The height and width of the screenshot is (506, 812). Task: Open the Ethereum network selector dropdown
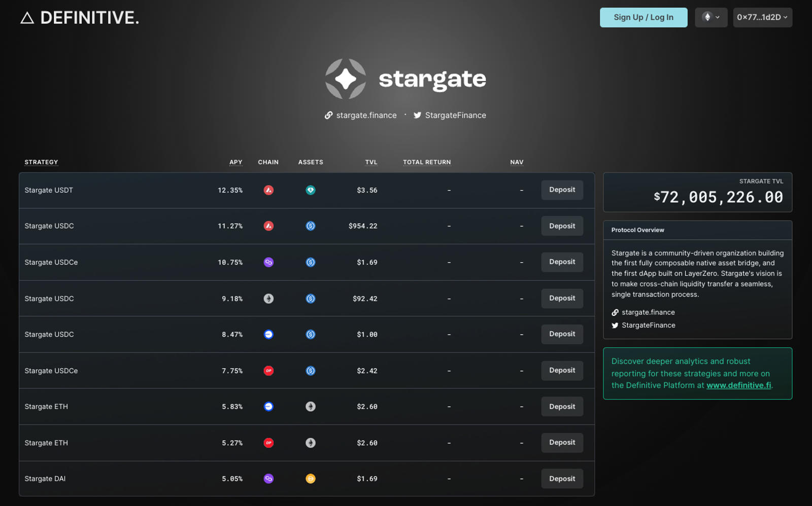tap(711, 17)
